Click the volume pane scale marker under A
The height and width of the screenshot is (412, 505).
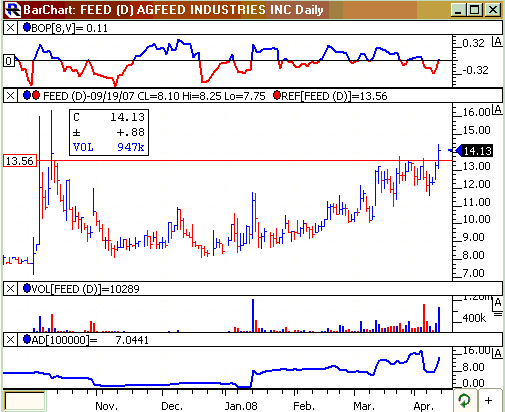pos(498,314)
